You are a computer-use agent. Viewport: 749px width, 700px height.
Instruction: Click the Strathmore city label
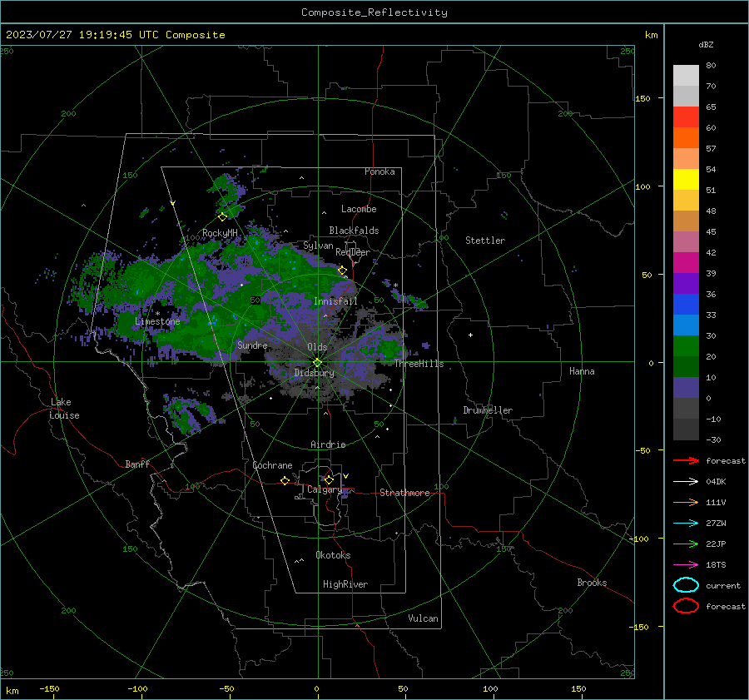click(404, 493)
